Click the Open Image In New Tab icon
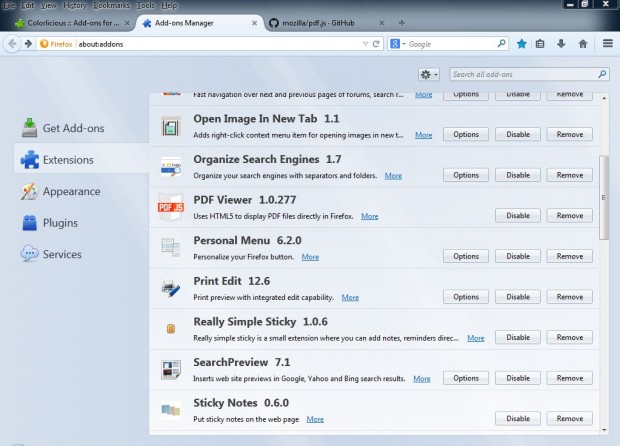The width and height of the screenshot is (620, 446). point(171,127)
